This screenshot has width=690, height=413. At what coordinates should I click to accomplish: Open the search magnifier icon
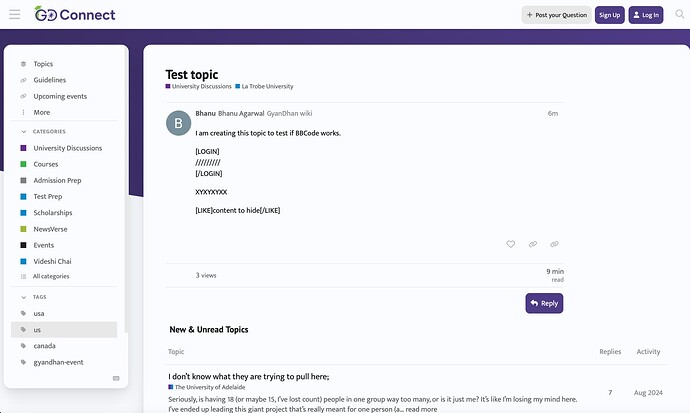[680, 14]
